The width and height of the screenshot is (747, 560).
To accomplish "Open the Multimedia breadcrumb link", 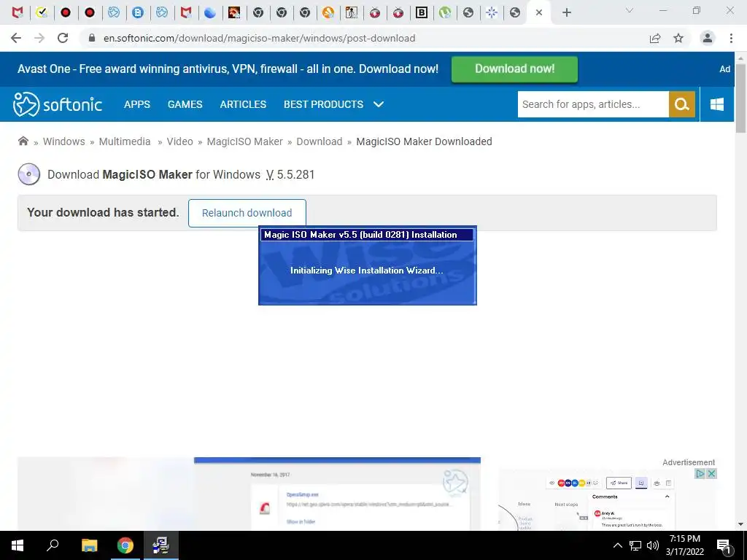I will (125, 141).
